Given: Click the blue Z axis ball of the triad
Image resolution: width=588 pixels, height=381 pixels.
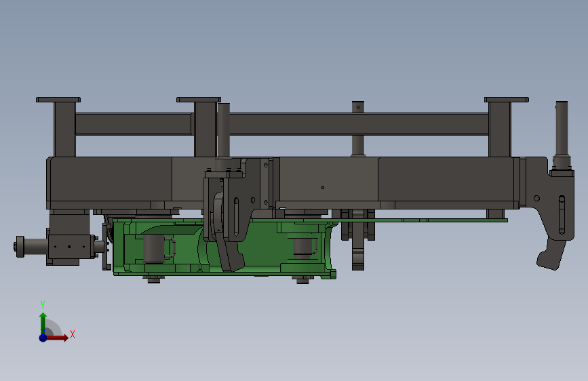Looking at the screenshot, I should [x=43, y=338].
